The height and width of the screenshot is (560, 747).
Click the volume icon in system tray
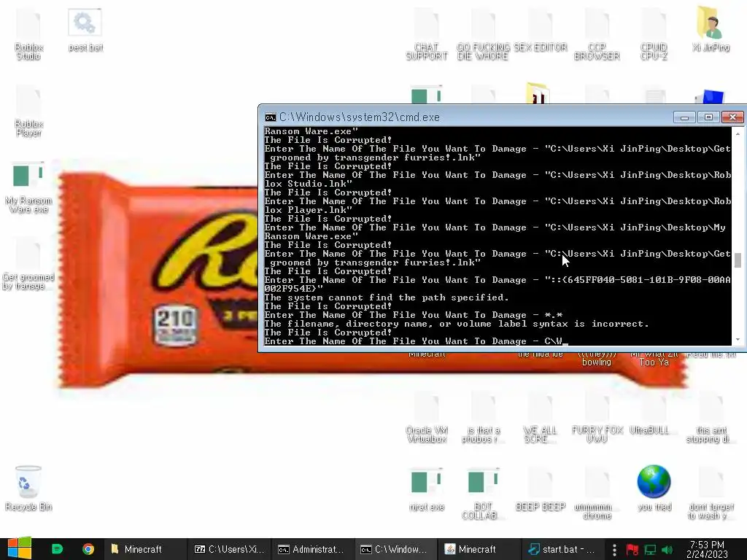click(x=667, y=550)
